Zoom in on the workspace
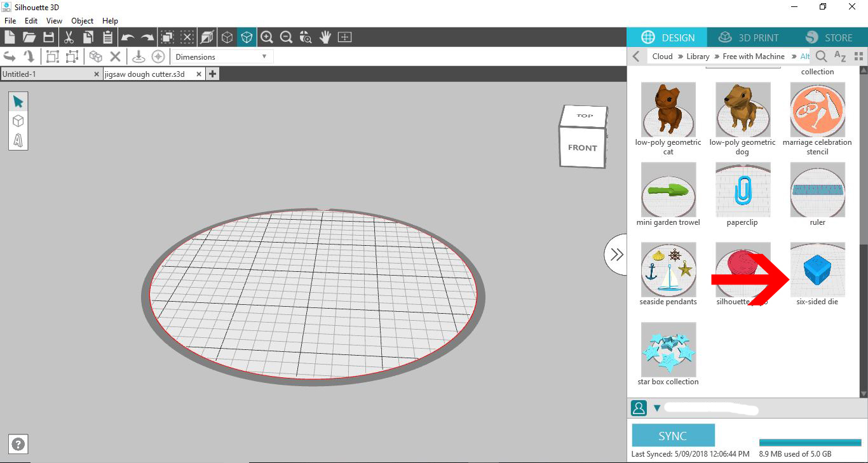Image resolution: width=868 pixels, height=463 pixels. pos(267,37)
